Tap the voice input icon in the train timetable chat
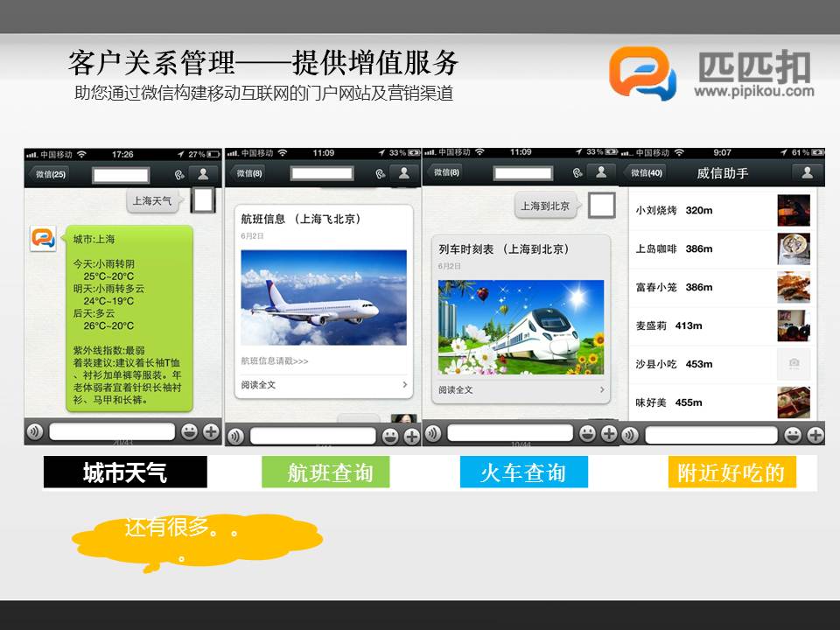 coord(432,433)
